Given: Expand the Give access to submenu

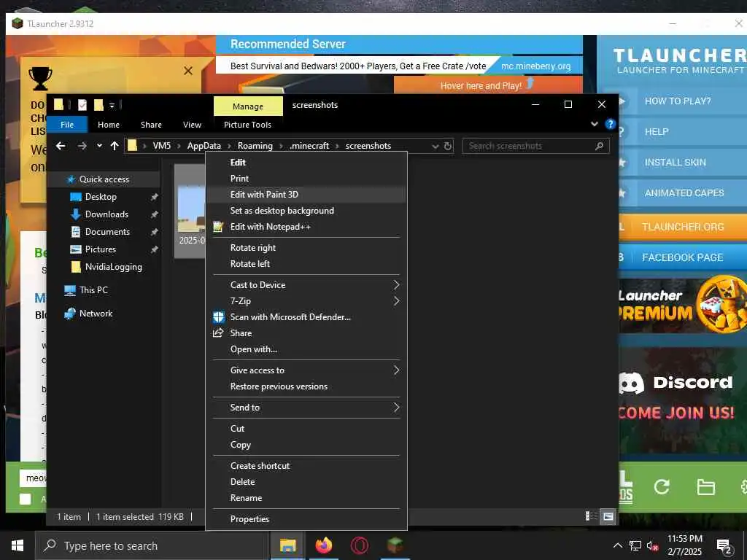Looking at the screenshot, I should (306, 370).
